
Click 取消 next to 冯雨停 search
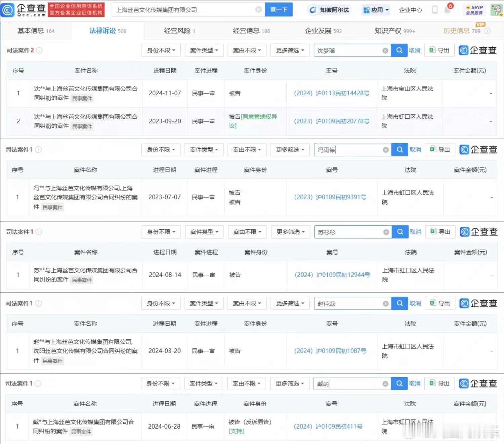click(x=415, y=150)
